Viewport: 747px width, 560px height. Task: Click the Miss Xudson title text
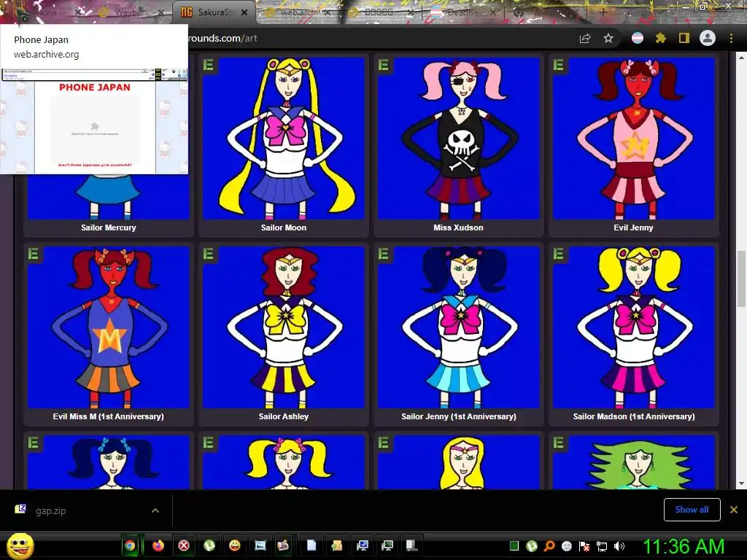458,227
